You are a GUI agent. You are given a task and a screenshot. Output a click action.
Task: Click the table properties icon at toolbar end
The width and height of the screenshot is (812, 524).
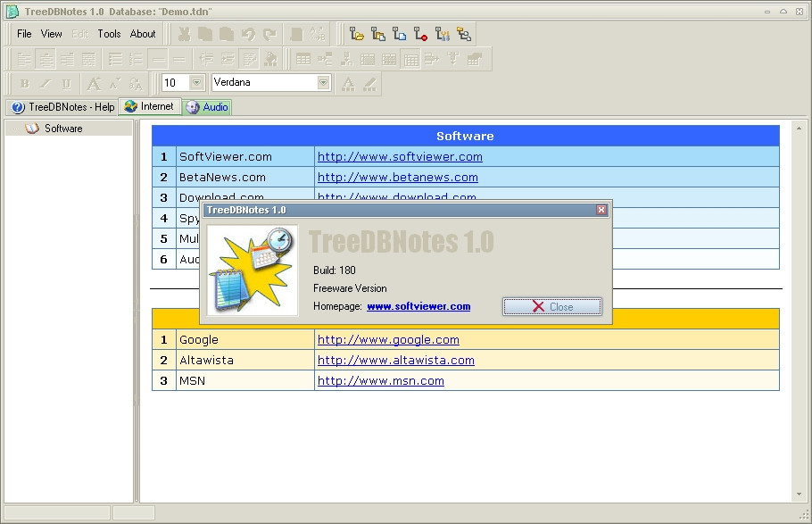475,59
